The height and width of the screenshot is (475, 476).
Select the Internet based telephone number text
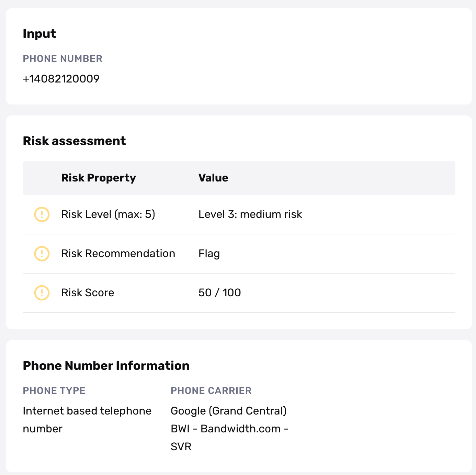(x=87, y=420)
